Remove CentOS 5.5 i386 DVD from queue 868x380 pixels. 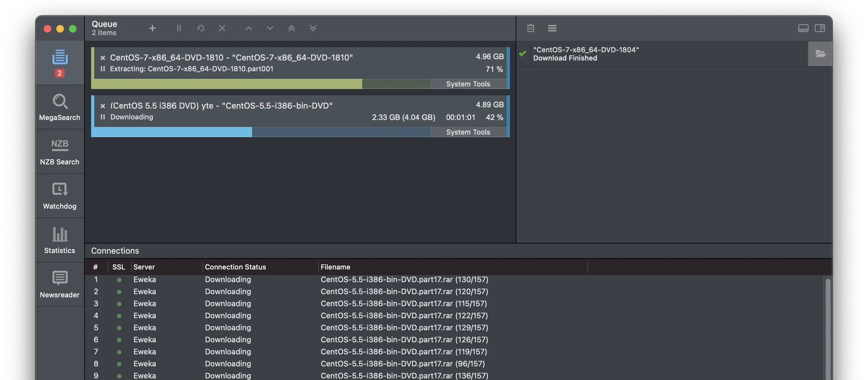tap(103, 106)
